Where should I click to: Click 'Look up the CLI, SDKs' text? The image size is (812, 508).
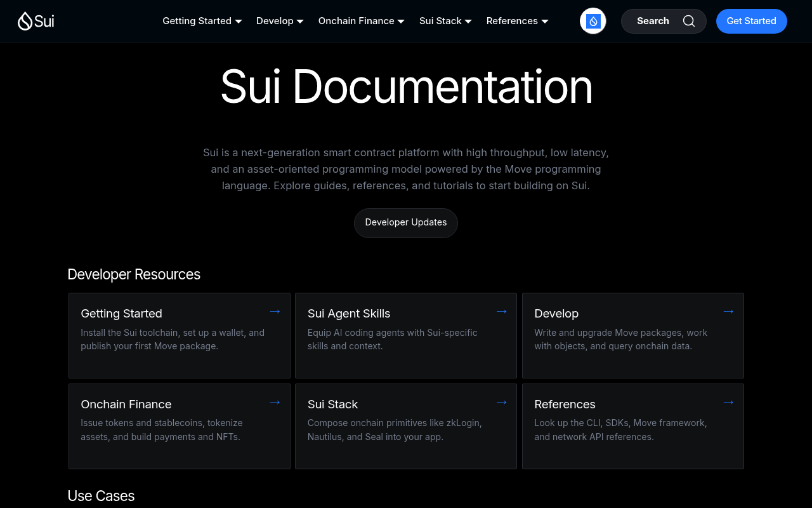620,430
